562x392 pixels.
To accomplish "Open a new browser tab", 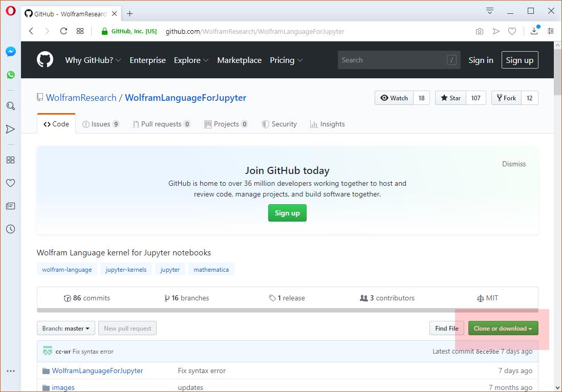I will click(x=129, y=14).
